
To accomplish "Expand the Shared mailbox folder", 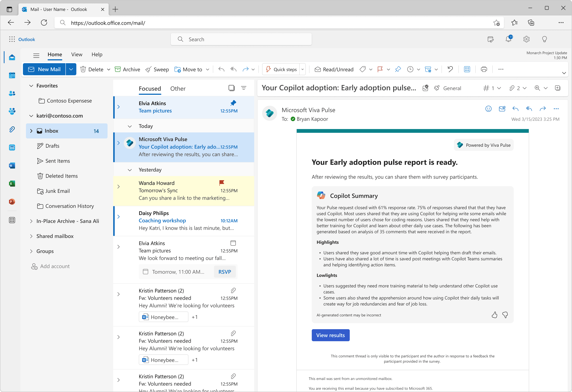I will [31, 236].
